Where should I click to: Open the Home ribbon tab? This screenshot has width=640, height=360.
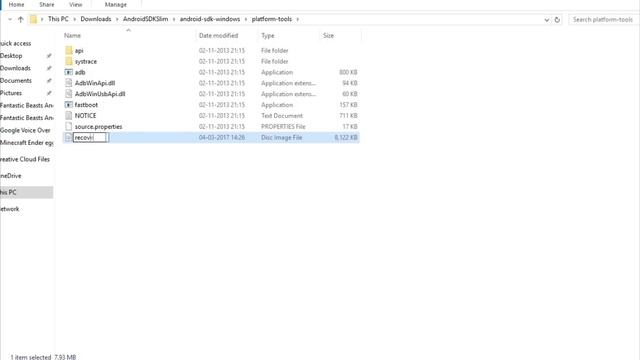click(x=16, y=4)
